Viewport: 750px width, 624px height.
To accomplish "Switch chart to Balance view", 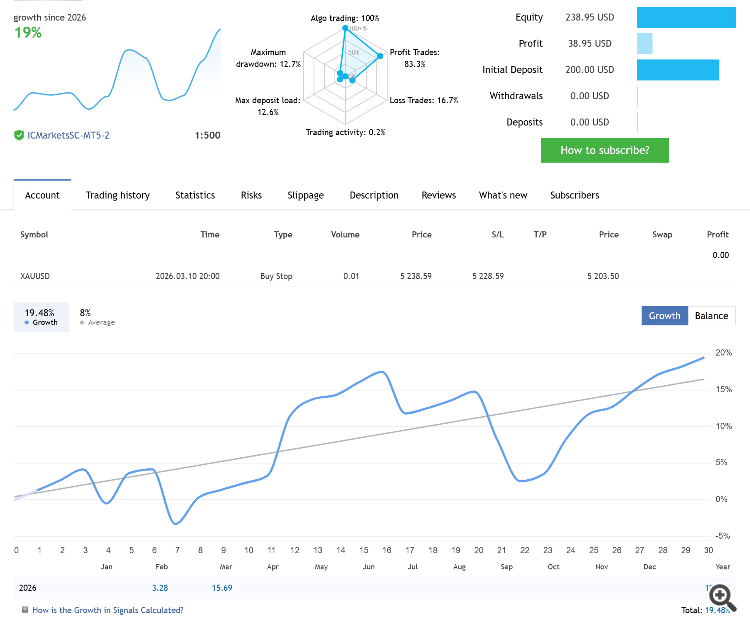I will [711, 316].
